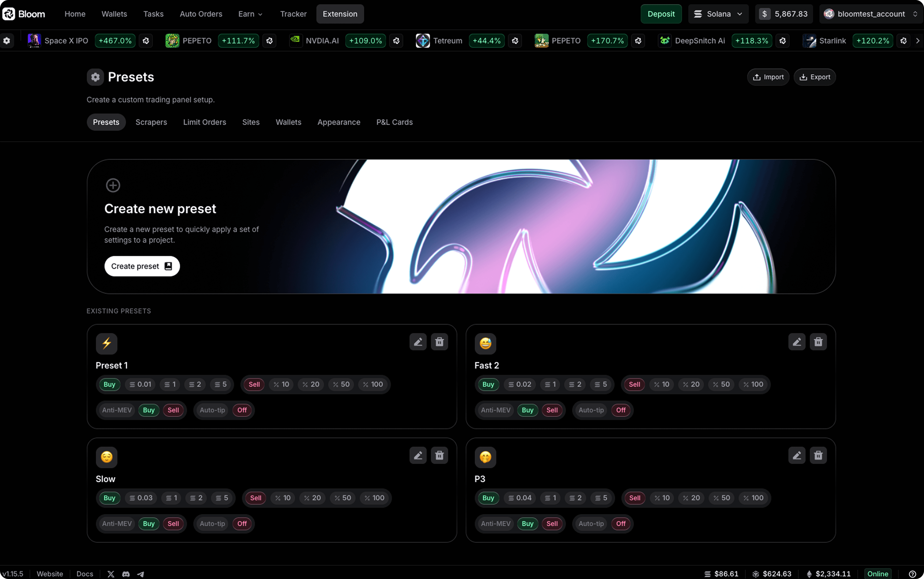Delete the Slow preset using trash icon
924x579 pixels.
click(x=439, y=455)
